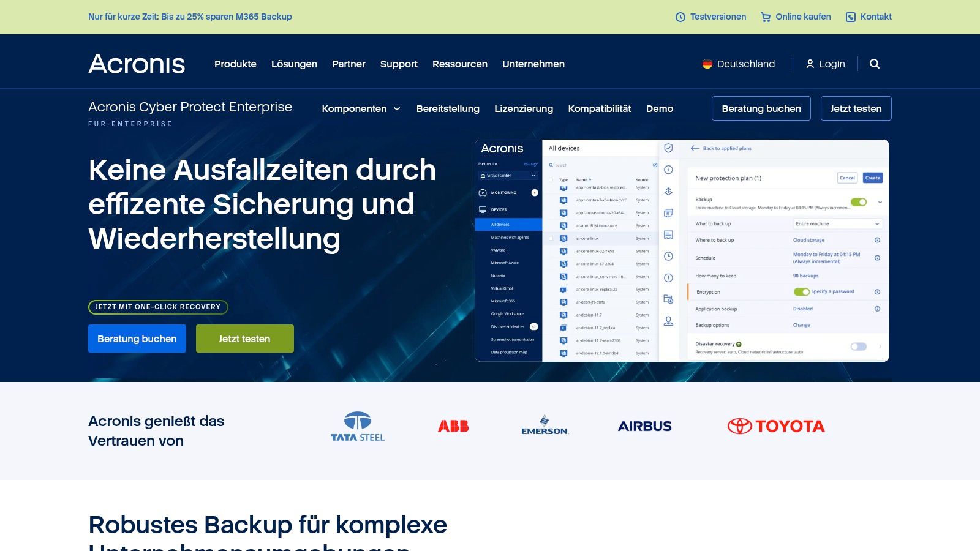This screenshot has height=551, width=980.
Task: Expand the Komponenten dropdown
Action: click(x=361, y=108)
